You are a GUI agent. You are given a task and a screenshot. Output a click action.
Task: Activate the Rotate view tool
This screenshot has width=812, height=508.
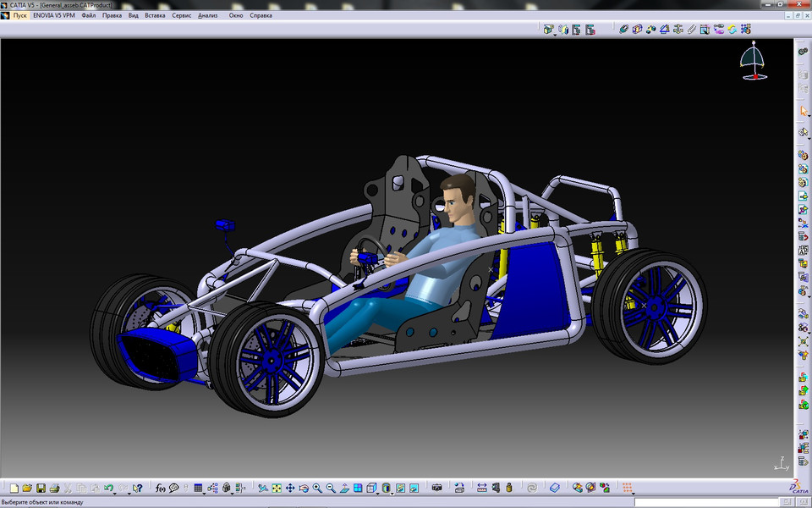coord(303,488)
